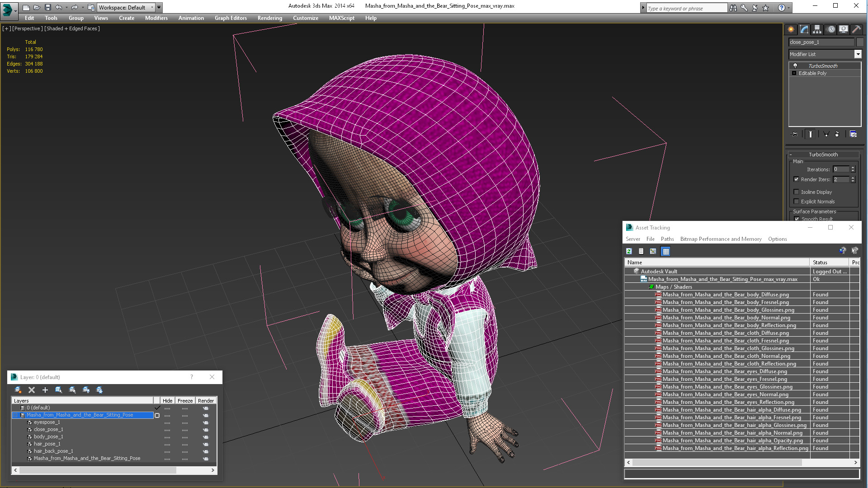Click the object color swatch beside name

(x=860, y=42)
